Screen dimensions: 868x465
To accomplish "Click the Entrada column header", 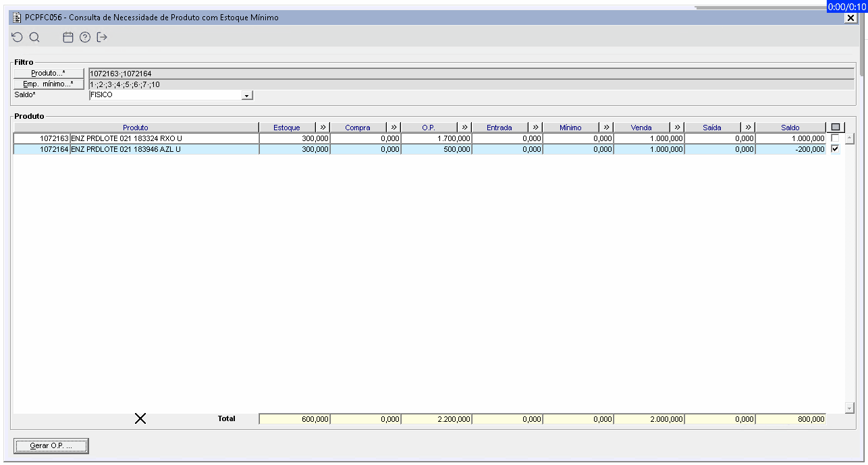I will (499, 128).
